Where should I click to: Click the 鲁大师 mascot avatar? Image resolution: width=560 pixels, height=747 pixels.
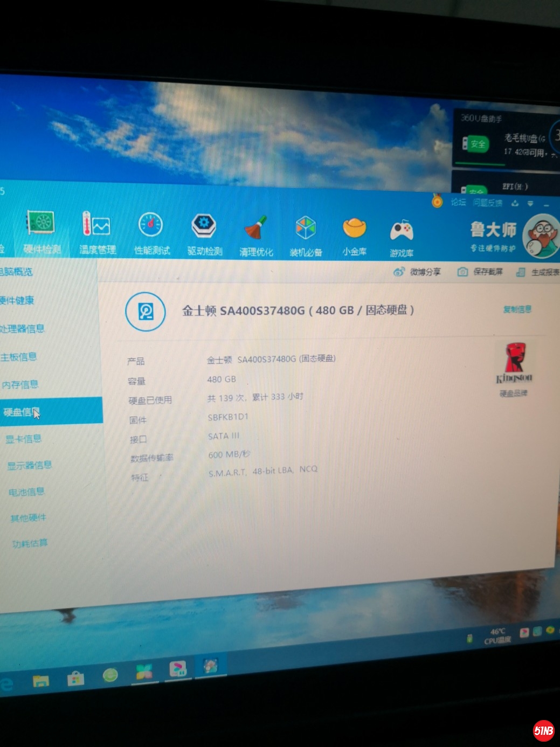542,235
